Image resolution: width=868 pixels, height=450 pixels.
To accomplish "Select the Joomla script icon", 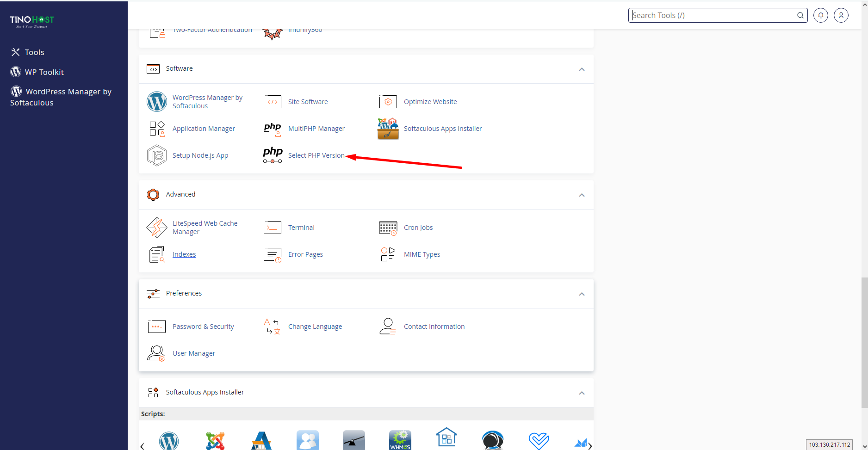I will click(x=215, y=441).
